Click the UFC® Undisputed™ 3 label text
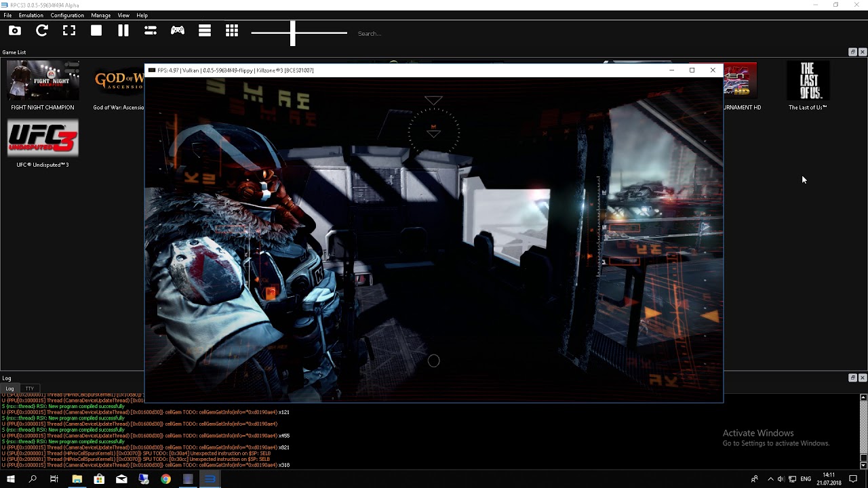This screenshot has width=868, height=488. (43, 165)
